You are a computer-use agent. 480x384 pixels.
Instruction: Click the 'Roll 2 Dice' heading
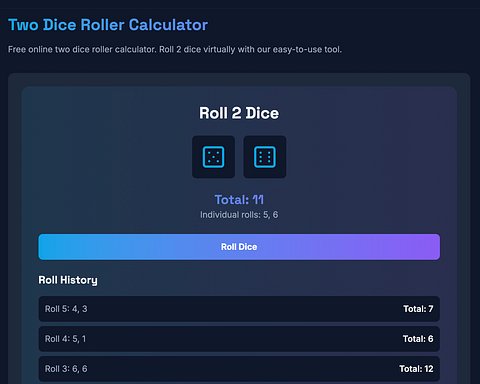pyautogui.click(x=239, y=113)
